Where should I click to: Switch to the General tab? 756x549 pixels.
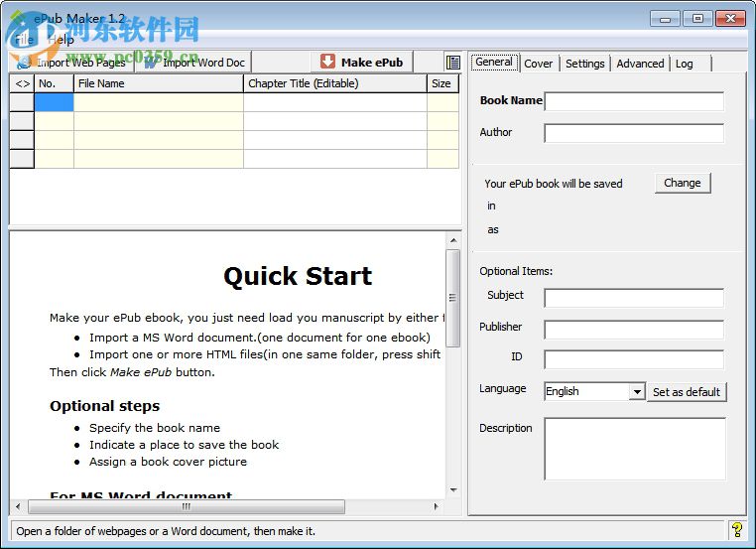(x=494, y=63)
